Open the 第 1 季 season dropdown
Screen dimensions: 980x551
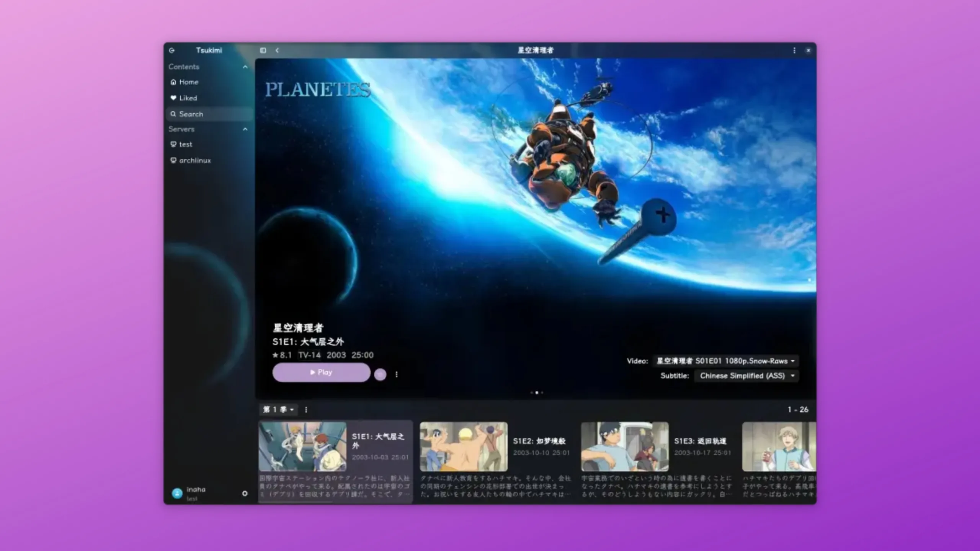278,409
